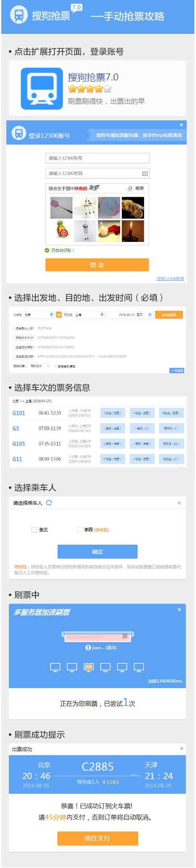The image size is (196, 868).
Task: Select the pineapple captcha image
Action: (x=61, y=231)
